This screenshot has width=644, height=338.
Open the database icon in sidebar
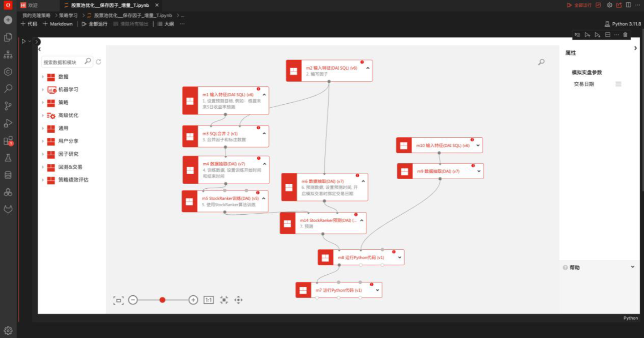[8, 175]
